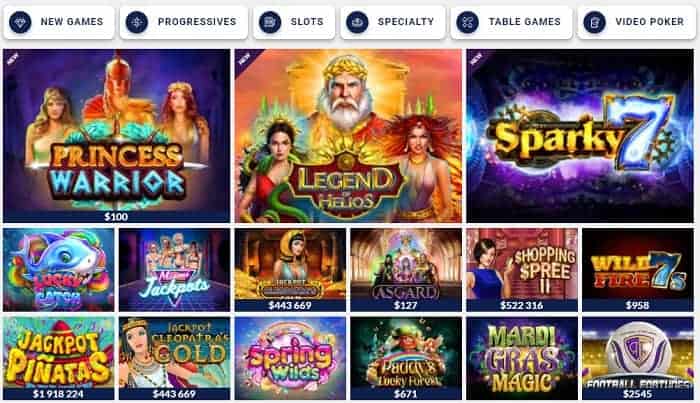Launch the Mardi Gras Magic game
700x403 pixels.
pyautogui.click(x=522, y=358)
